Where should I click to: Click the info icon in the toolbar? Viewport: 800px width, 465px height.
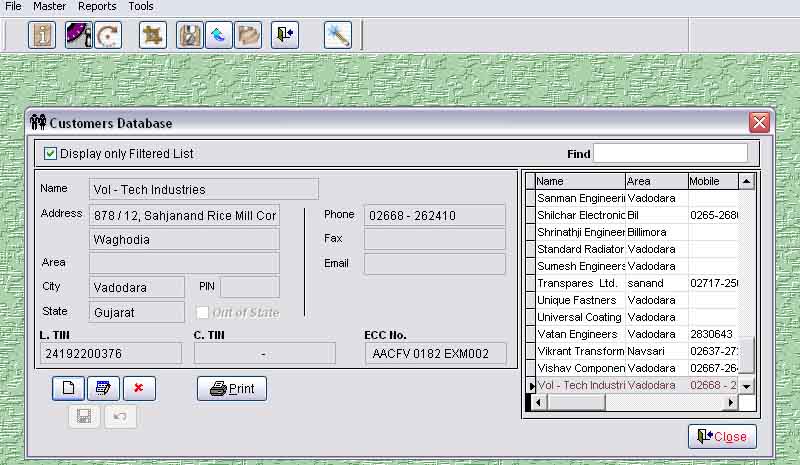coord(42,35)
